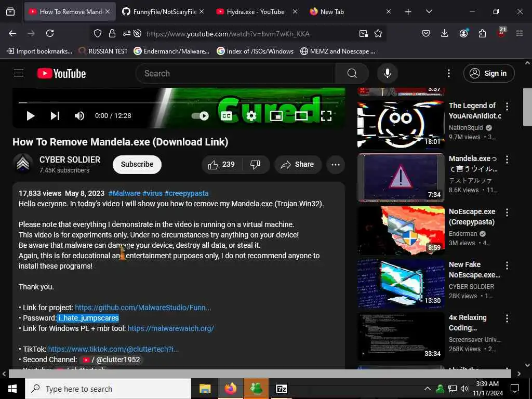The image size is (532, 399).
Task: Open video player settings gear
Action: click(x=251, y=116)
